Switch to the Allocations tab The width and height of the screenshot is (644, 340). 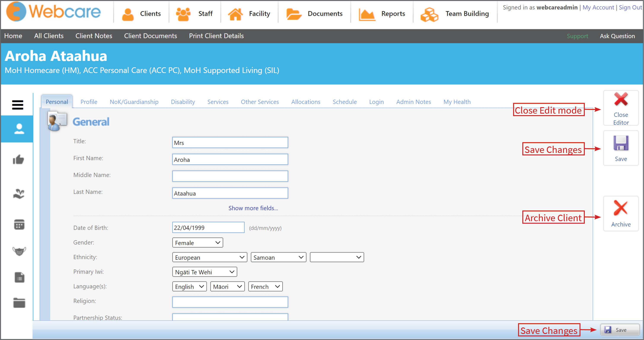[306, 102]
